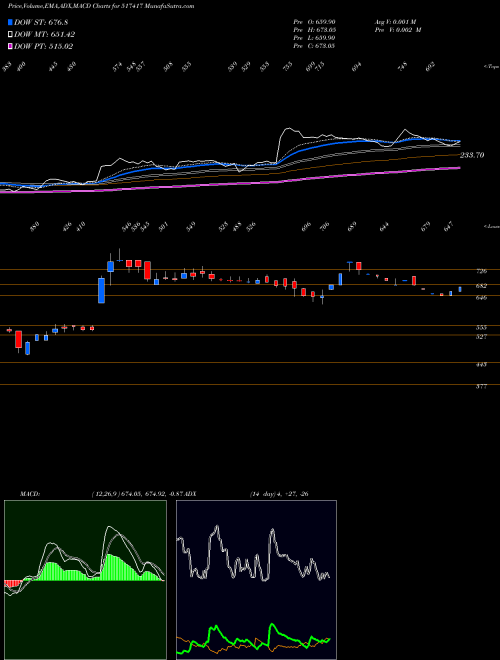Click the 443 price level label

[481, 365]
